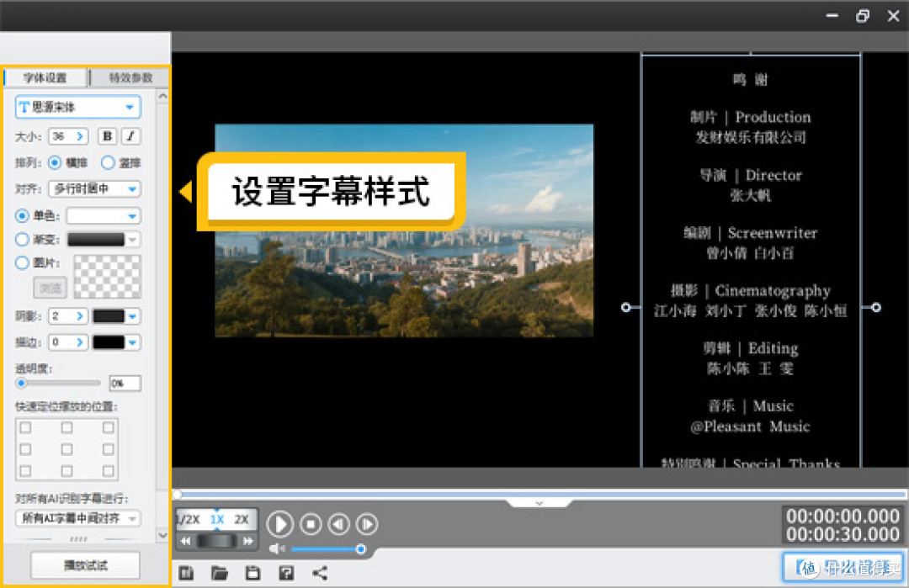Select the 渐变 gradient radio
909x588 pixels.
pos(22,239)
